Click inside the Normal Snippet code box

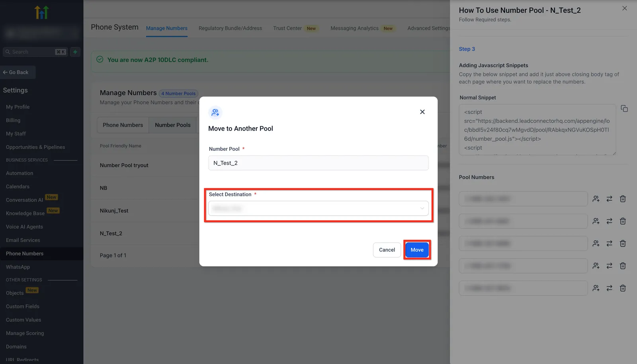[537, 130]
